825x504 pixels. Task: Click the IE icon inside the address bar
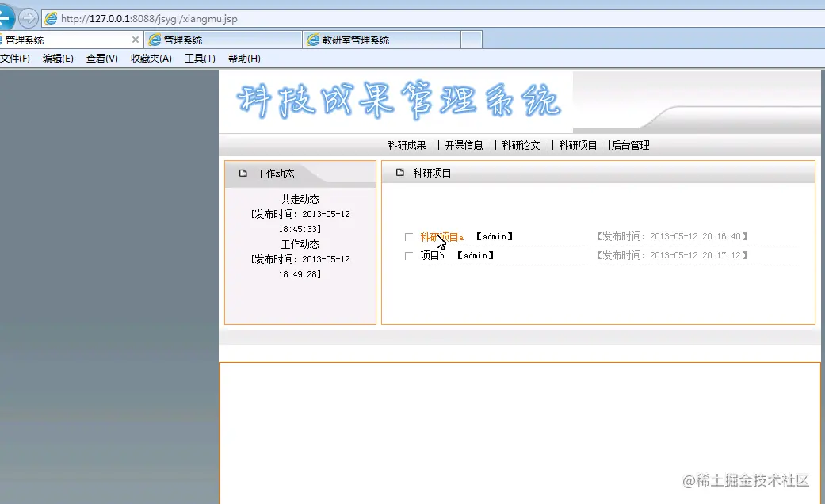49,17
